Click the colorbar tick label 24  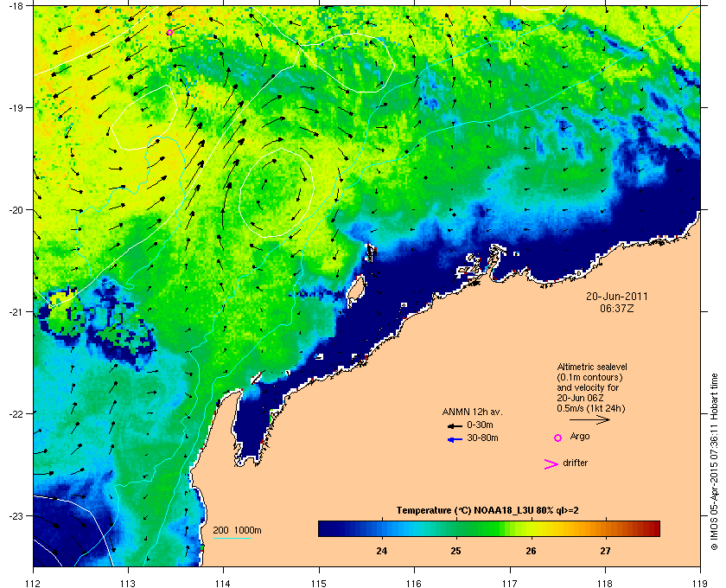pos(382,551)
